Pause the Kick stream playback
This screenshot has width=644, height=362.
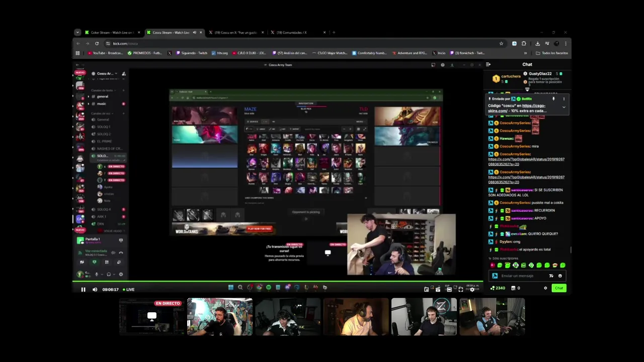(83, 290)
